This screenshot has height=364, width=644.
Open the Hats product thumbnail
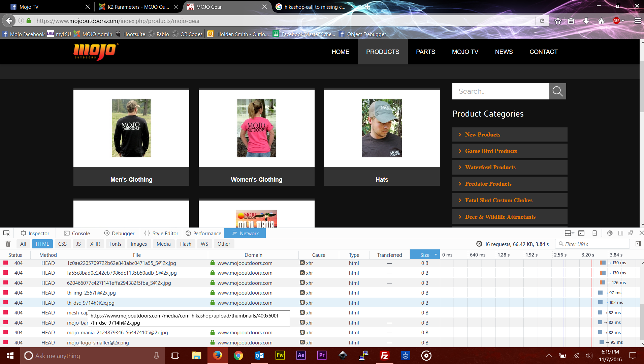pos(382,128)
